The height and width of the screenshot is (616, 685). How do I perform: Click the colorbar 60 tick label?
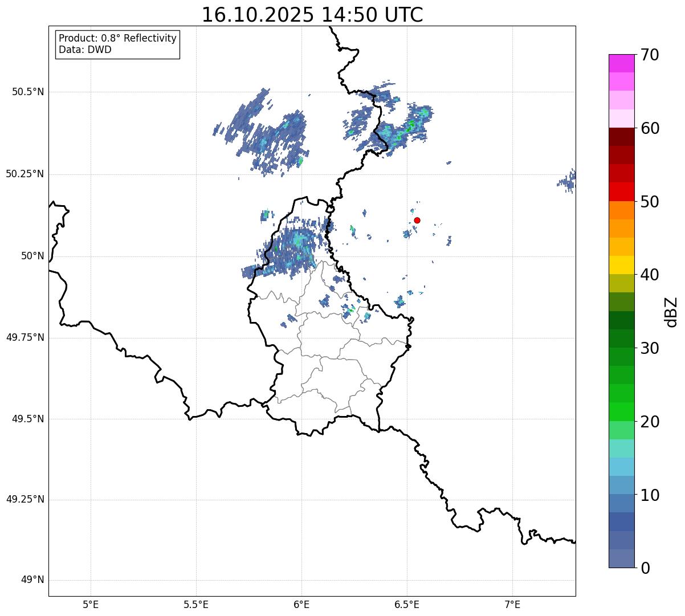(650, 128)
